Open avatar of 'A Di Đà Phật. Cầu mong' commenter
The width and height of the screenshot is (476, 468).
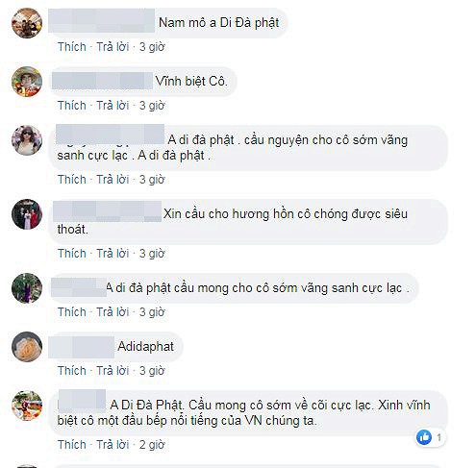click(27, 406)
